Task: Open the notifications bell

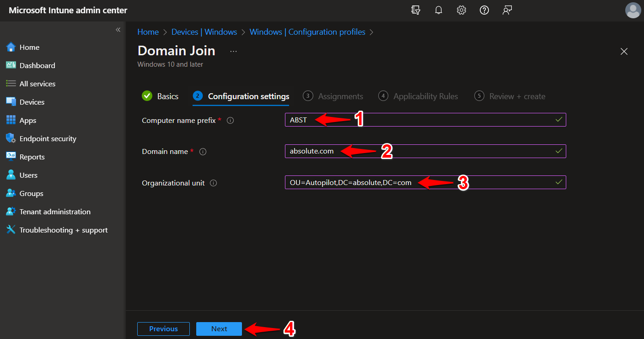Action: pos(438,10)
